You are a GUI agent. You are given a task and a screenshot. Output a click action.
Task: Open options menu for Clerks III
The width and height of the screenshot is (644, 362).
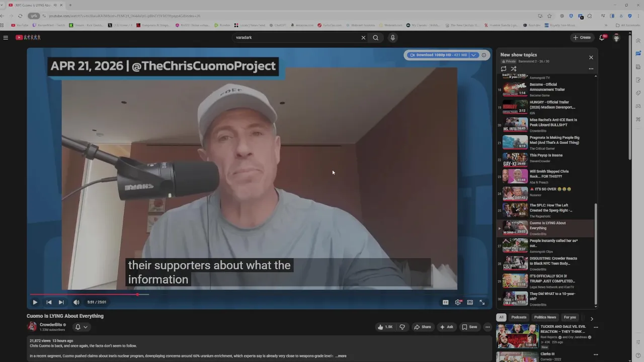click(x=596, y=354)
